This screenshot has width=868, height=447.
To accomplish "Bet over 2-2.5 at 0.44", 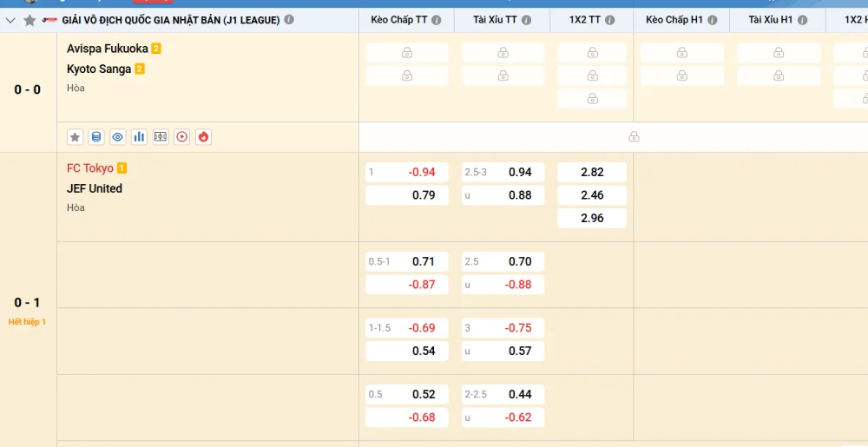I will click(503, 394).
